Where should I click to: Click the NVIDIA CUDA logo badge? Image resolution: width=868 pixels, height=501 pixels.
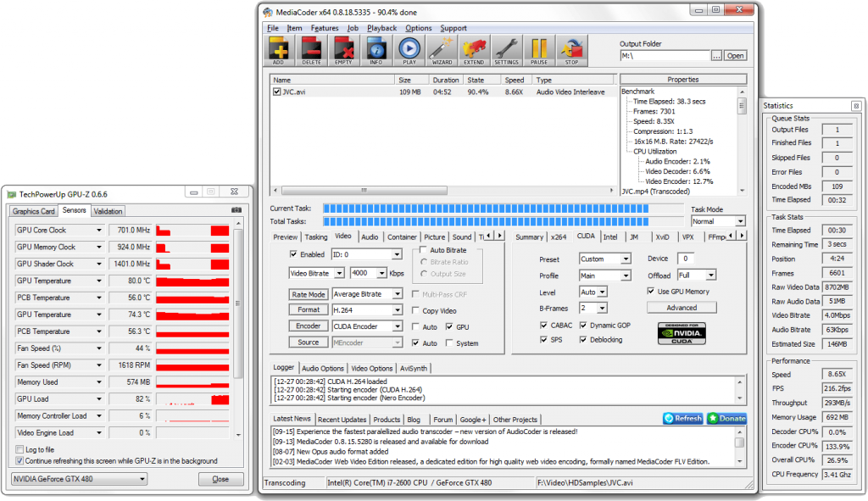(682, 333)
